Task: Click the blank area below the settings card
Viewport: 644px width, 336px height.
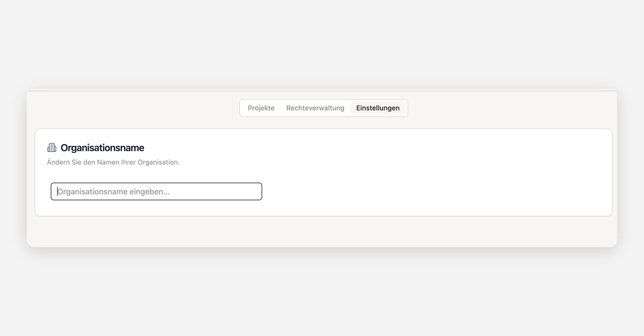Action: [322, 232]
